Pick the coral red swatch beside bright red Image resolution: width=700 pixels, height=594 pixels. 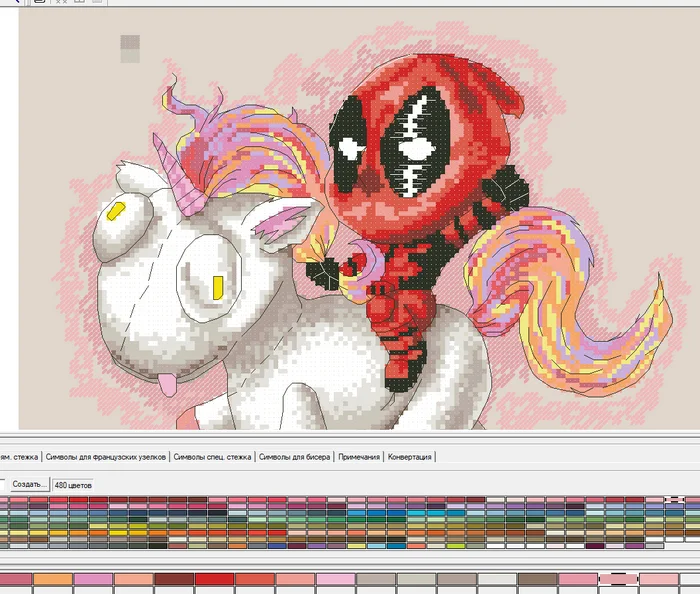point(255,579)
